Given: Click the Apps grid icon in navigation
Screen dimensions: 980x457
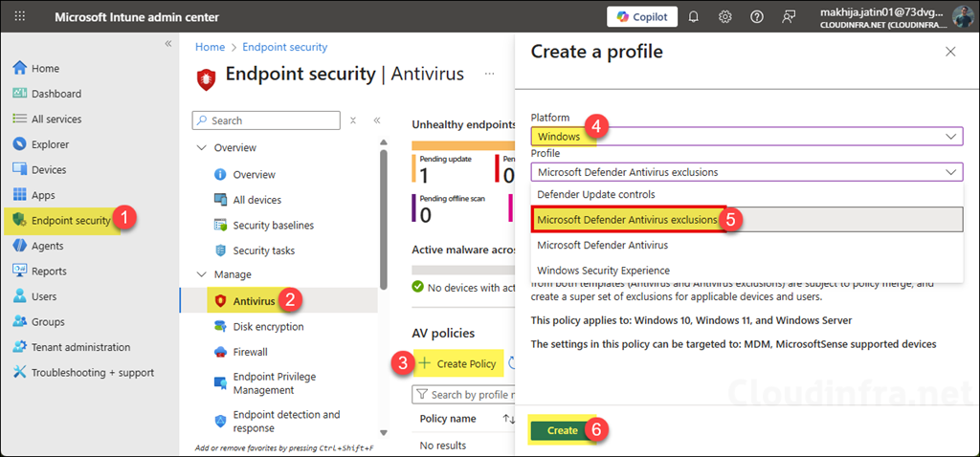Looking at the screenshot, I should [x=20, y=195].
